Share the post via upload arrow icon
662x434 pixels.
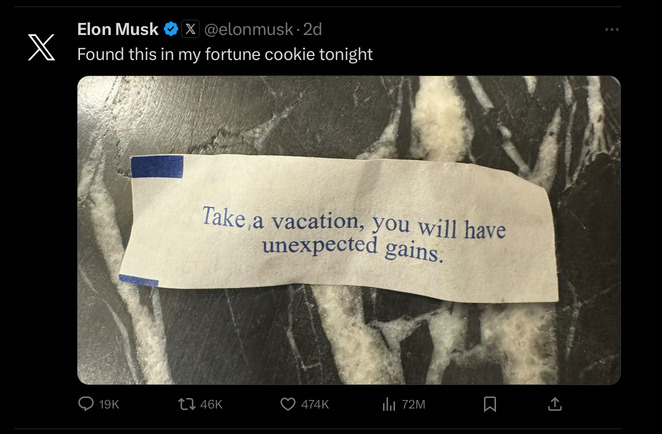(555, 403)
